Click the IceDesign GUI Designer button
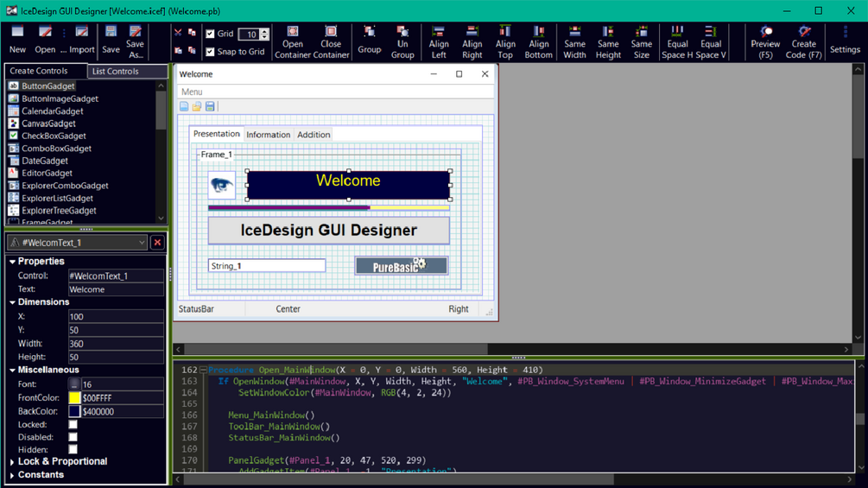This screenshot has width=868, height=488. tap(329, 230)
